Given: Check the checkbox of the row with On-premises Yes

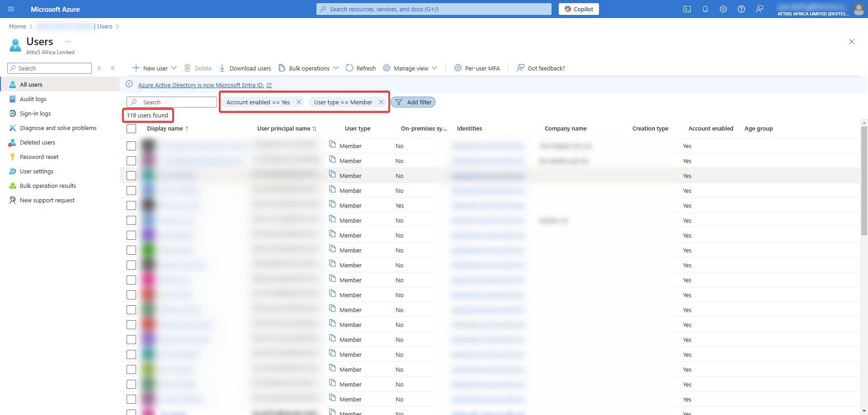Looking at the screenshot, I should (132, 205).
